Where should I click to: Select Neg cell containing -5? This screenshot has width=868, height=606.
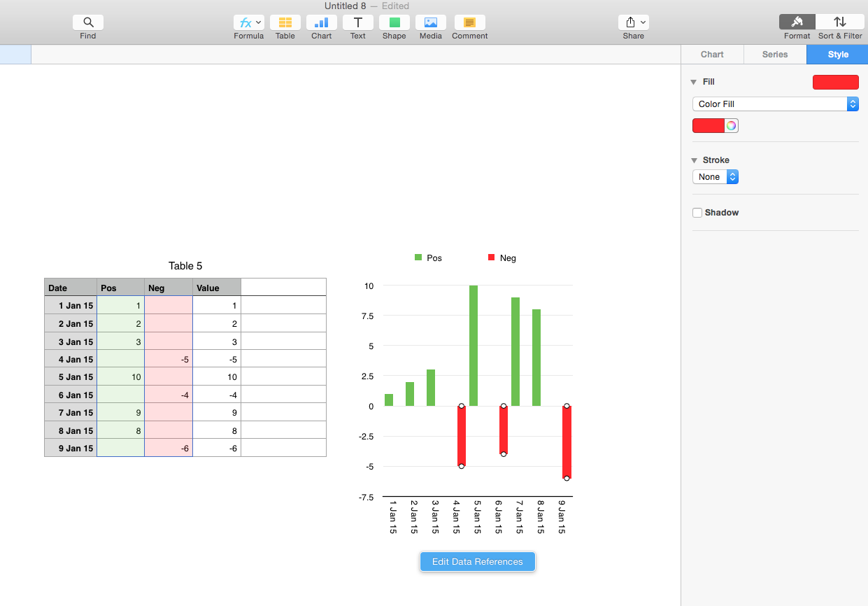[x=169, y=359]
